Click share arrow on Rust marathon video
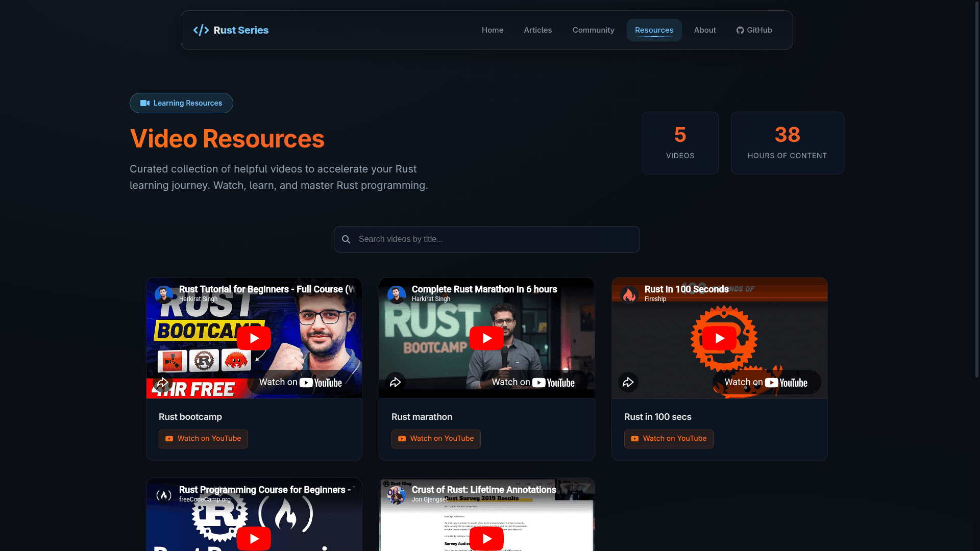Screen dimensions: 980x551 pyautogui.click(x=395, y=382)
